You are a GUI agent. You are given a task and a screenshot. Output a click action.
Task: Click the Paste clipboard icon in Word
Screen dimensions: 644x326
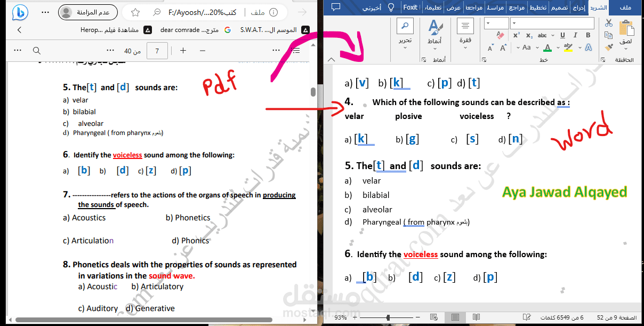tap(626, 28)
